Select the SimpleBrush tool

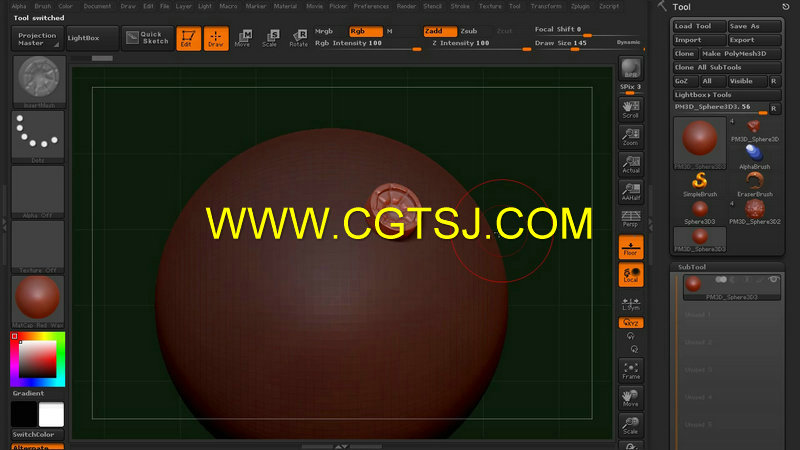(699, 185)
